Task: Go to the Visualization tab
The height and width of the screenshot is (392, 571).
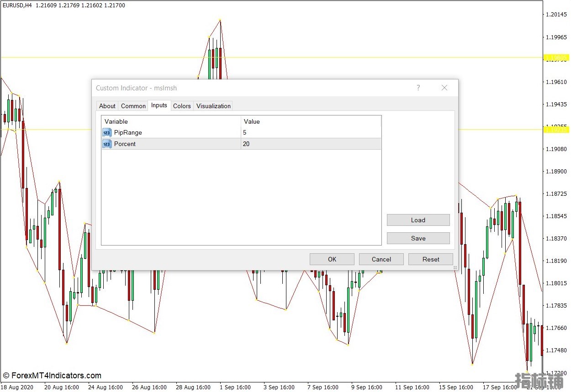Action: (x=213, y=106)
